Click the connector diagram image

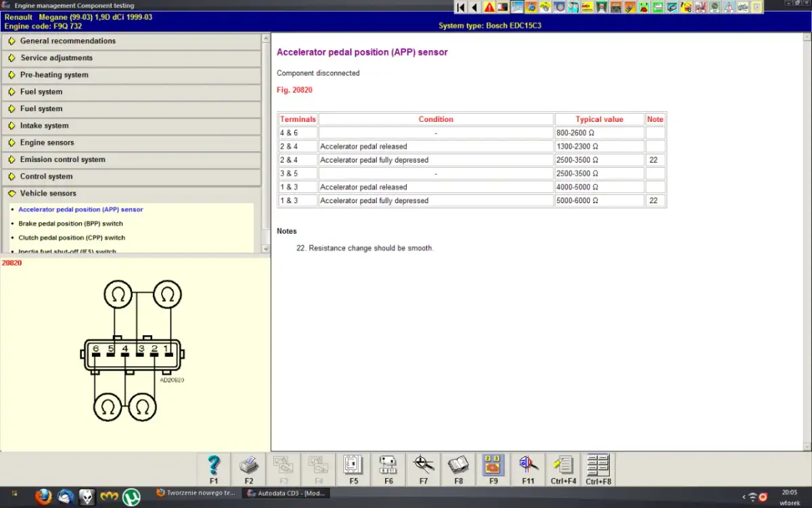coord(133,352)
